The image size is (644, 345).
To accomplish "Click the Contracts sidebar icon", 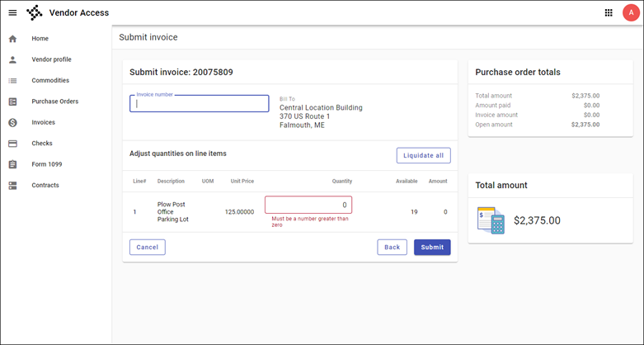I will coord(12,186).
